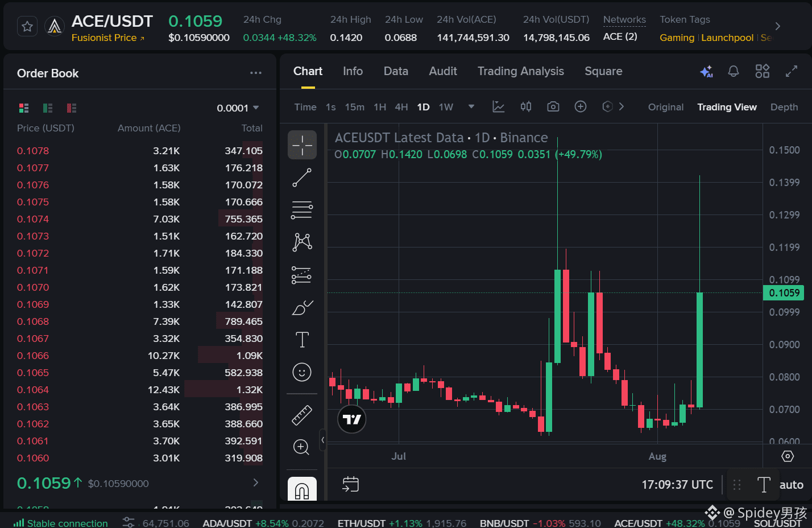The width and height of the screenshot is (812, 528).
Task: Click the TradingView logo on the chart
Action: 352,419
